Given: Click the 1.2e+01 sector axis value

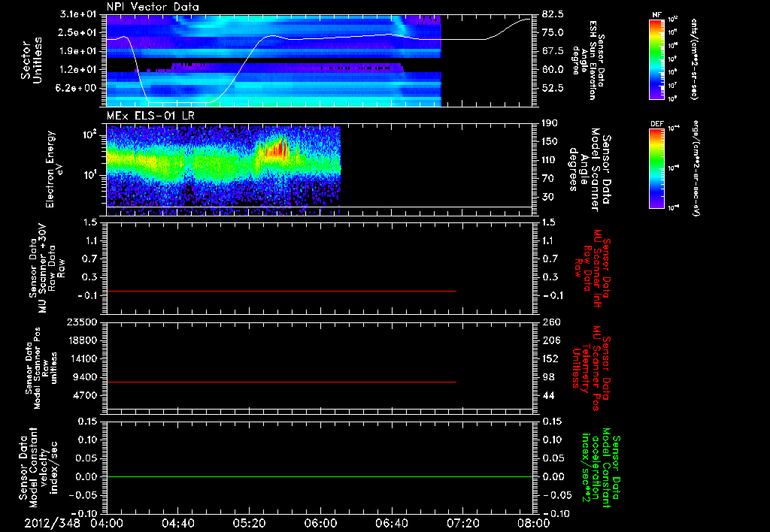Looking at the screenshot, I should pyautogui.click(x=77, y=70).
